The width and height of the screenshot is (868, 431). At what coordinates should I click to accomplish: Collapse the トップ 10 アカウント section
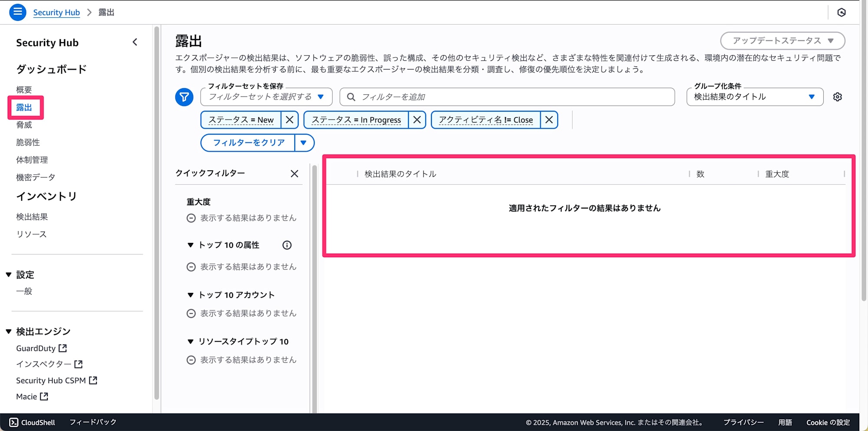click(190, 295)
